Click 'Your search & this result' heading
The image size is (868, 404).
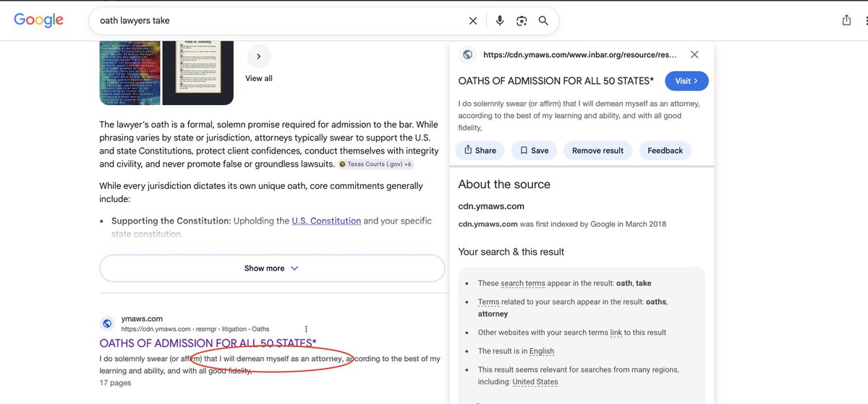pos(511,252)
